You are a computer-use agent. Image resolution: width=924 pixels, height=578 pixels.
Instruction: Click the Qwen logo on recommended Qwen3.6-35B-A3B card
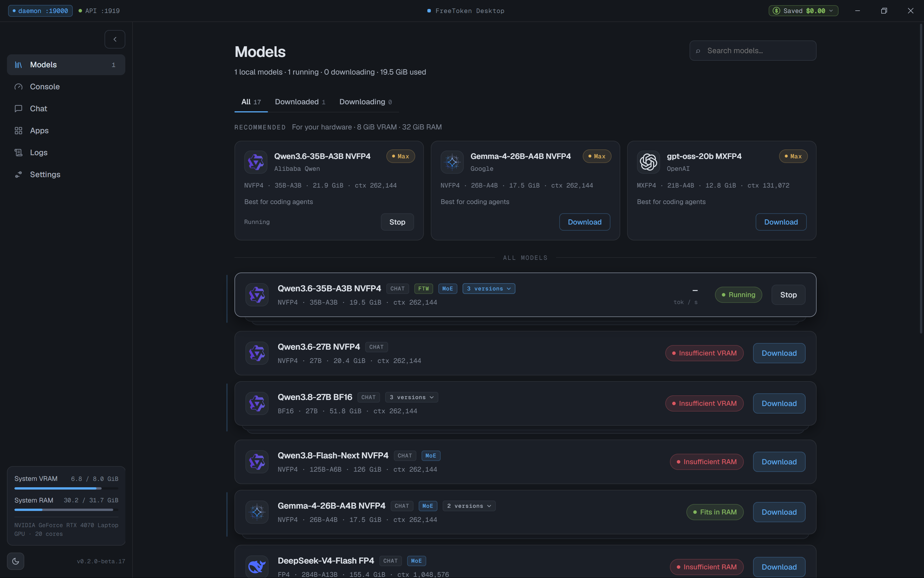[x=256, y=162]
